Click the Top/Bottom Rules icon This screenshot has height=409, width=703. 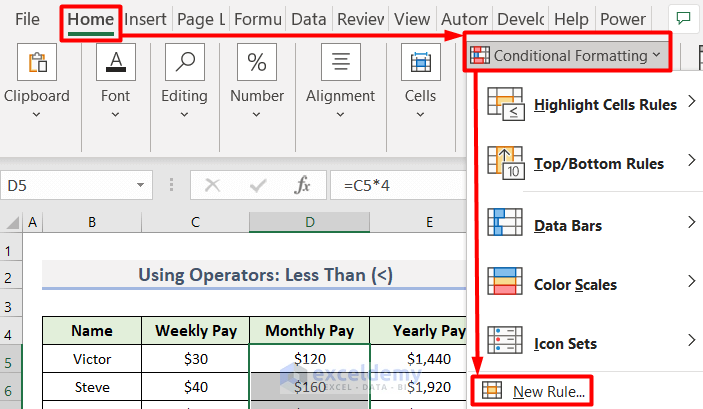pyautogui.click(x=505, y=163)
